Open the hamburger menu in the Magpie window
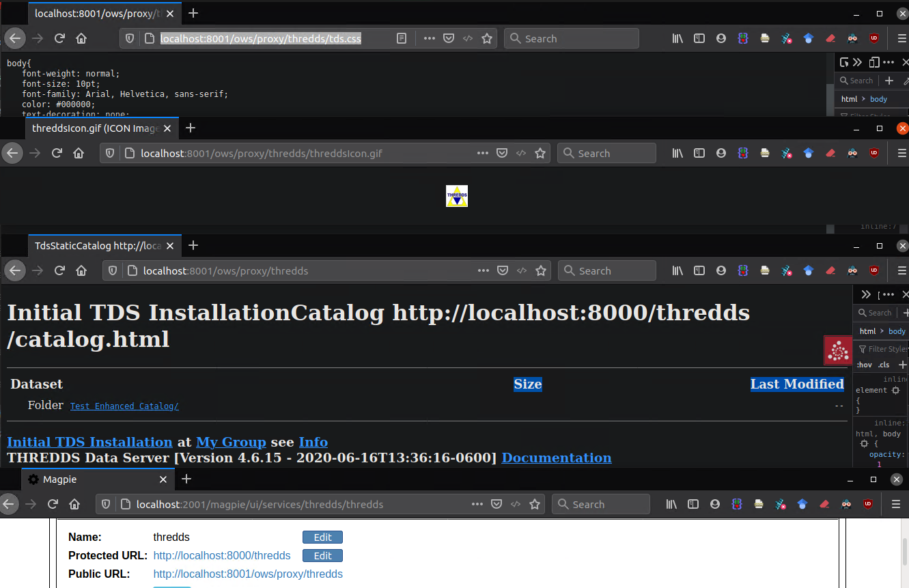This screenshot has height=588, width=909. click(x=896, y=505)
